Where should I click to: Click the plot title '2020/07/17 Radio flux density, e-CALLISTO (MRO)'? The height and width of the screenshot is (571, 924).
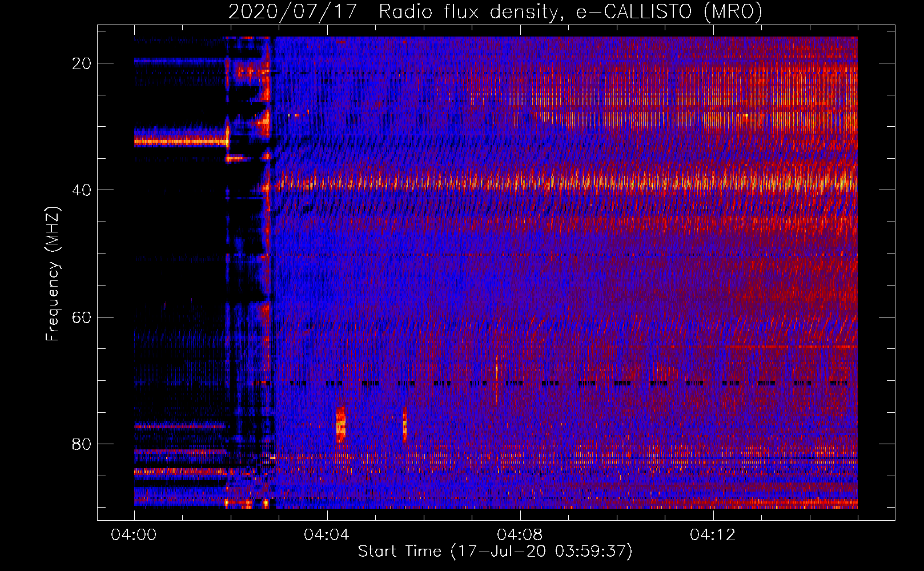point(495,11)
